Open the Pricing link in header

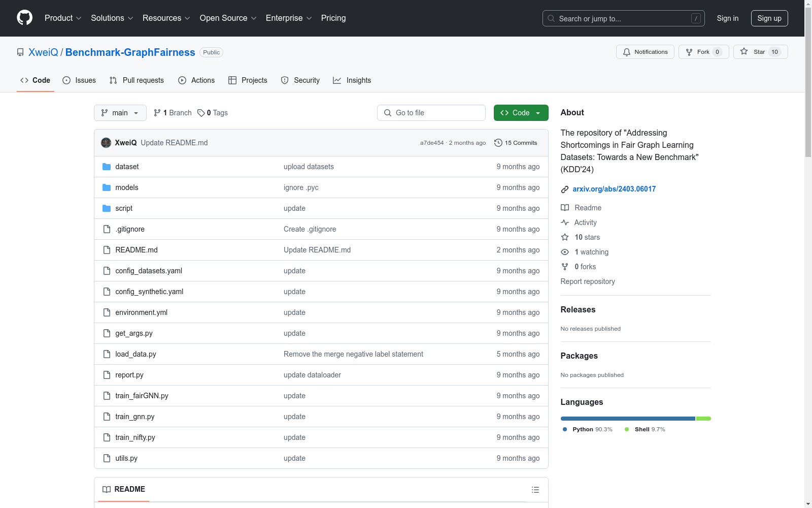[333, 18]
